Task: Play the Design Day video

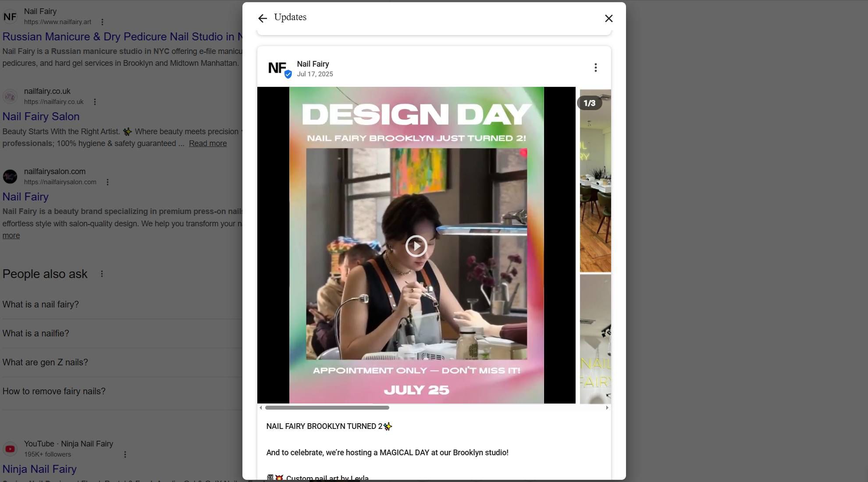Action: coord(416,246)
